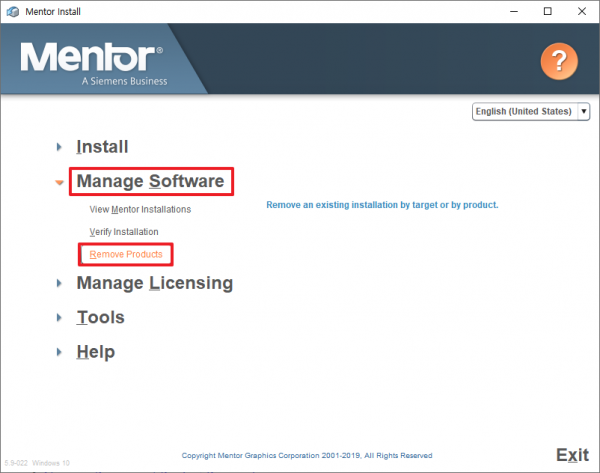Maximize the Mentor Install window

[x=547, y=11]
